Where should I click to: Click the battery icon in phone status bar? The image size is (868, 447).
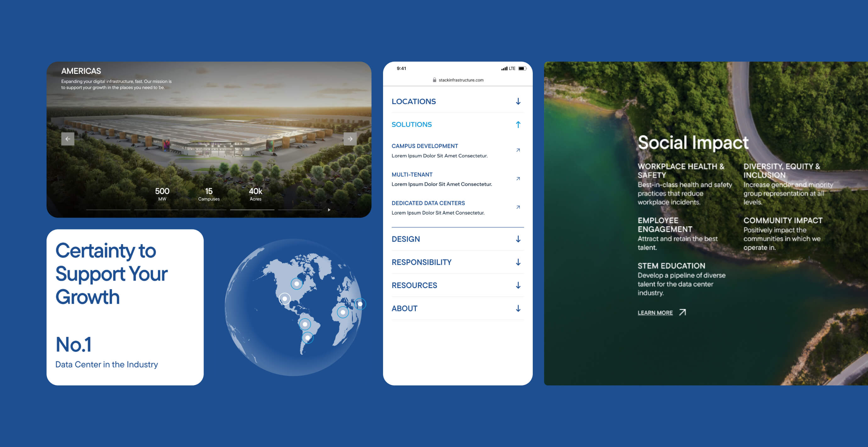(x=522, y=69)
